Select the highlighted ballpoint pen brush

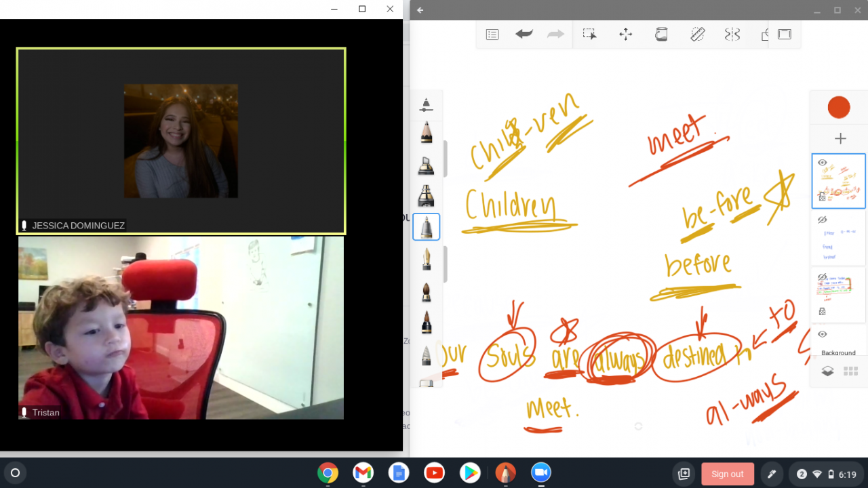pyautogui.click(x=426, y=227)
